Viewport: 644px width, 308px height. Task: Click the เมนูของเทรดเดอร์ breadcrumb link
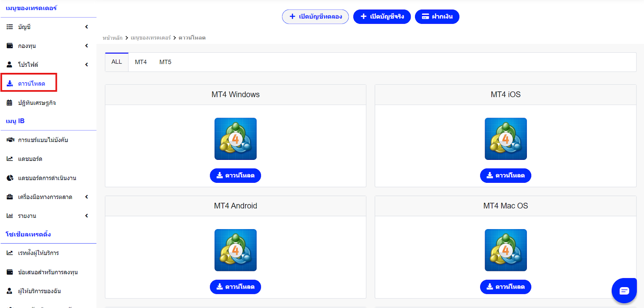point(151,38)
